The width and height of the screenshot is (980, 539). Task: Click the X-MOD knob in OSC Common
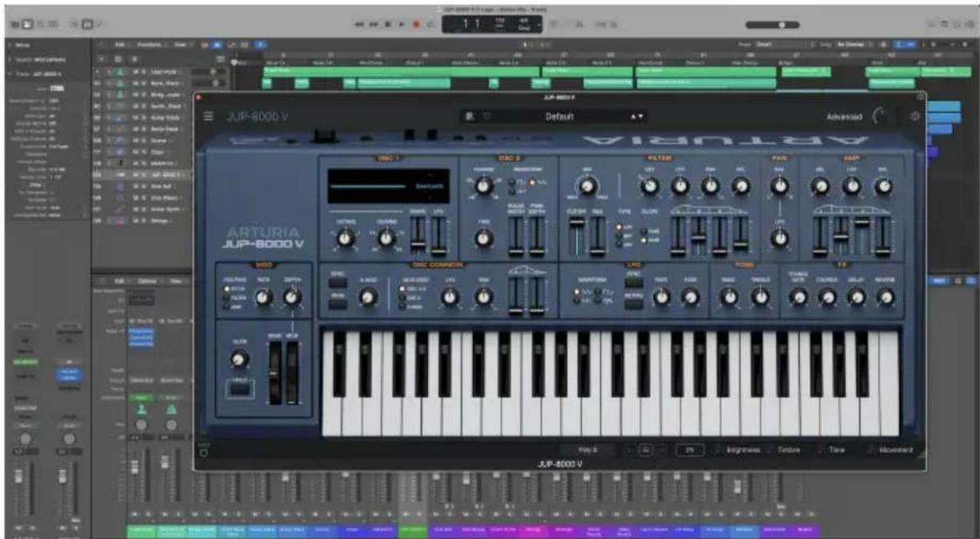[368, 298]
